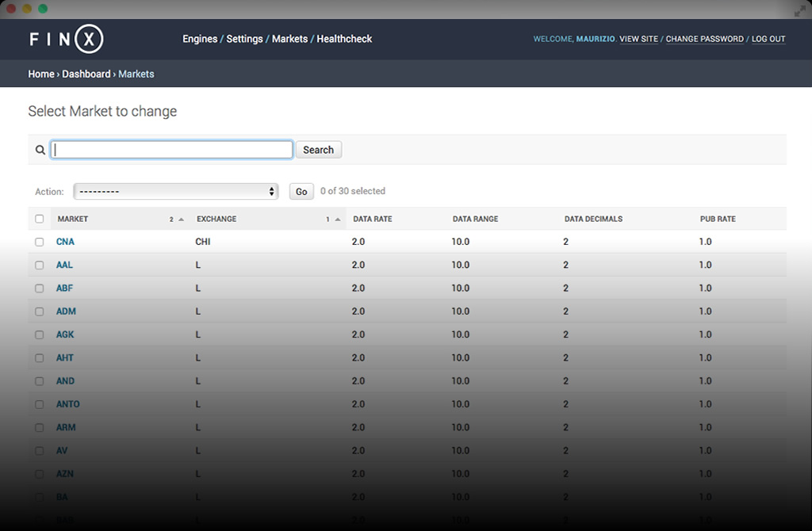This screenshot has width=812, height=531.
Task: Open the Settings menu
Action: coord(244,39)
